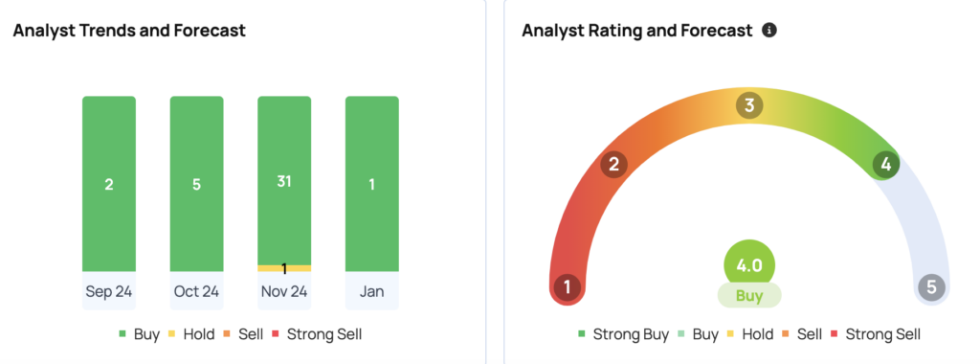980x364 pixels.
Task: Toggle the Hold legend in Analyst Trends
Action: tap(191, 334)
